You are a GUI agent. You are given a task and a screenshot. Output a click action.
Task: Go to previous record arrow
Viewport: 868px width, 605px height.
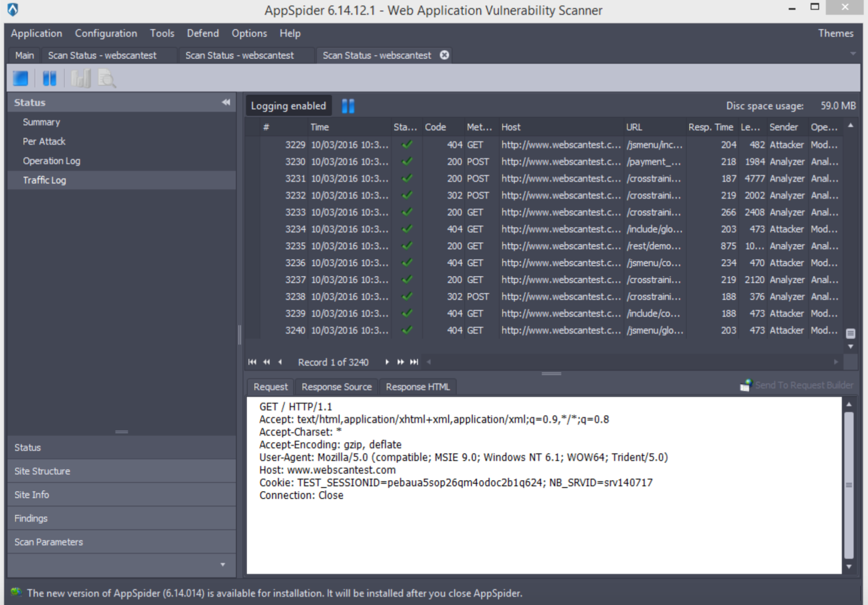(280, 362)
